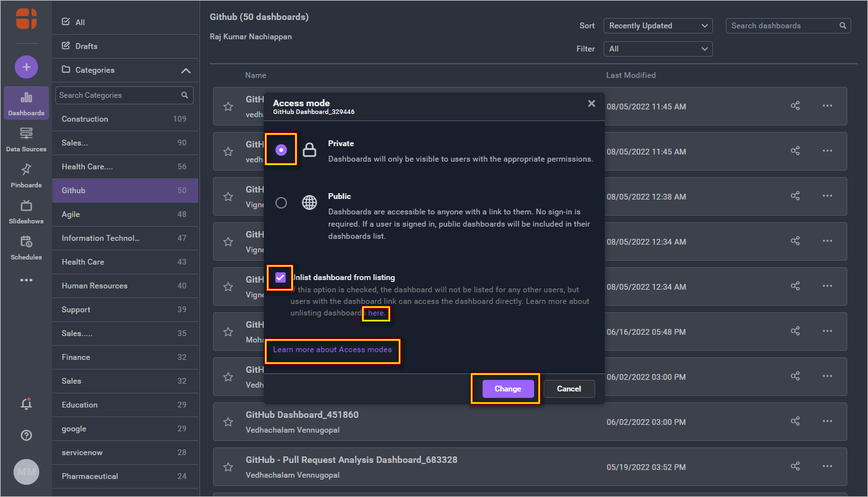Open Learn more about Access modes link
Image resolution: width=868 pixels, height=497 pixels.
tap(332, 350)
